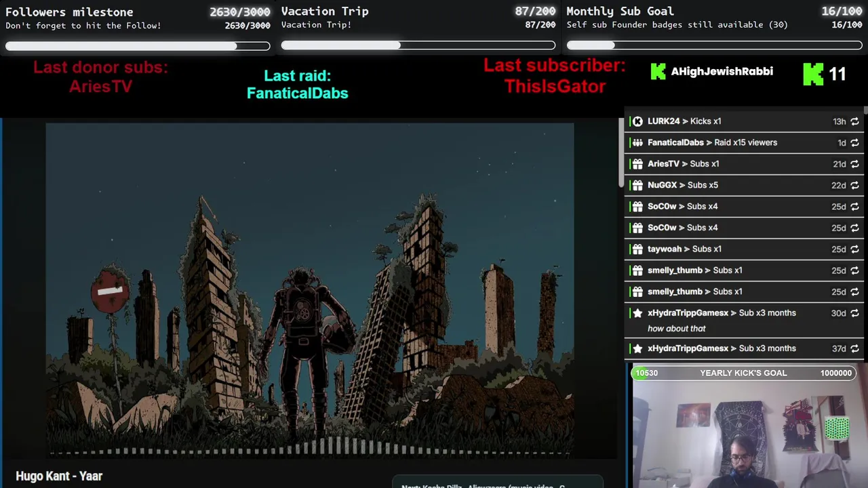Replay the AriesTV Subs x1 alert
Image resolution: width=868 pixels, height=488 pixels.
(x=854, y=164)
